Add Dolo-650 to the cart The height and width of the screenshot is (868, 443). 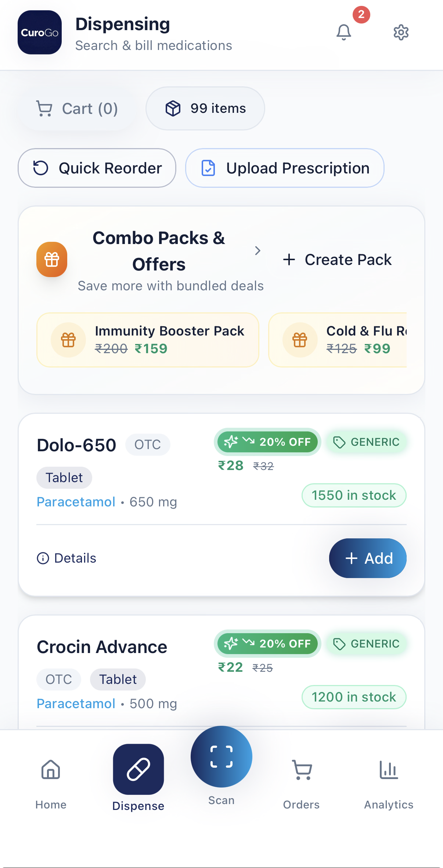click(368, 558)
